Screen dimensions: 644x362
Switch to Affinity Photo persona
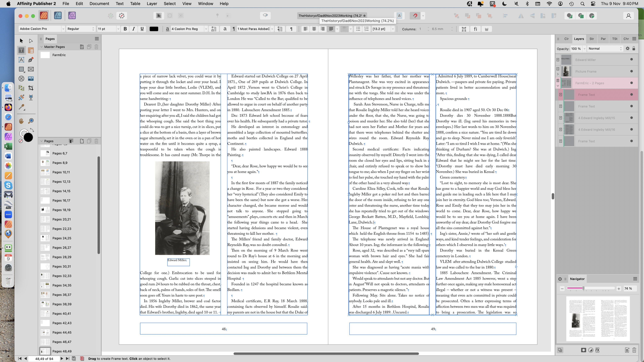click(x=72, y=16)
